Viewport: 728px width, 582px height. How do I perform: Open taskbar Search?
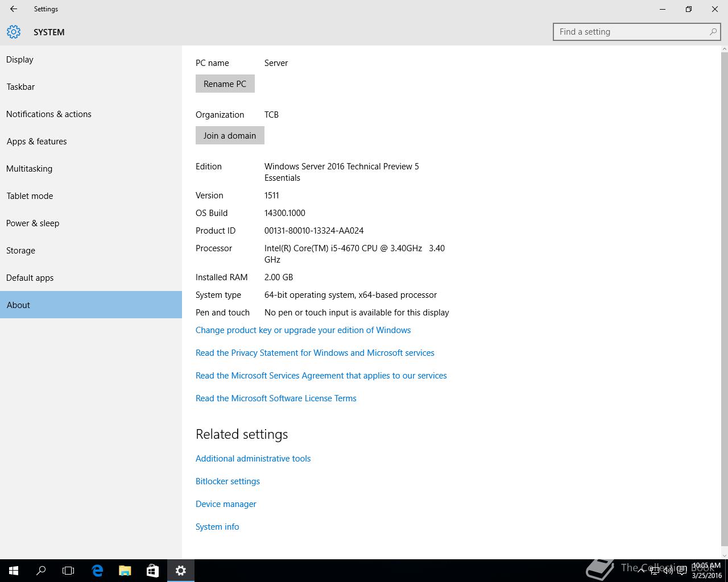[x=41, y=571]
